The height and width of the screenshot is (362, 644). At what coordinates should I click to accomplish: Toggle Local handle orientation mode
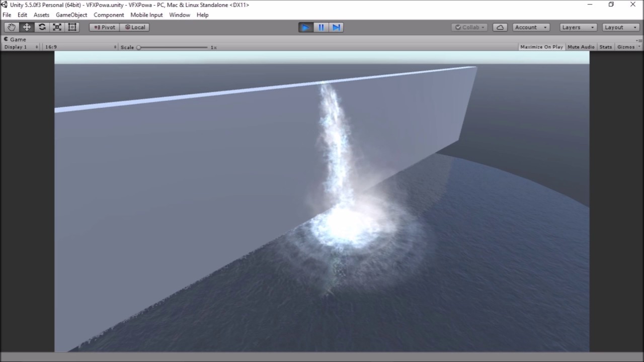coord(135,27)
